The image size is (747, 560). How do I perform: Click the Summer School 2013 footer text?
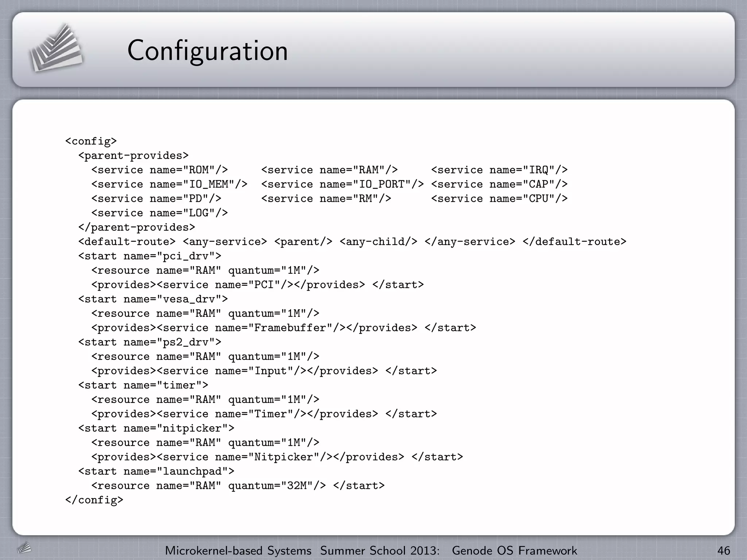point(380,551)
